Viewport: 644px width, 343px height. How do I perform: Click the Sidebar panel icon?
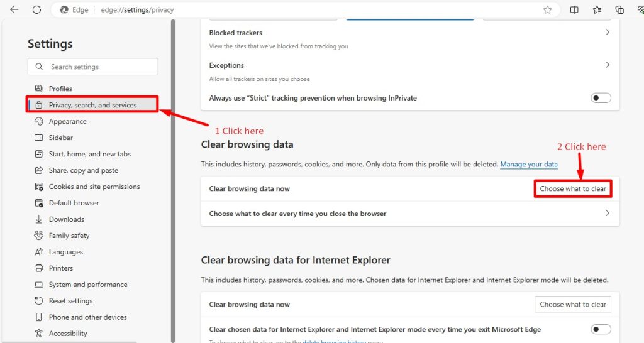pos(38,138)
